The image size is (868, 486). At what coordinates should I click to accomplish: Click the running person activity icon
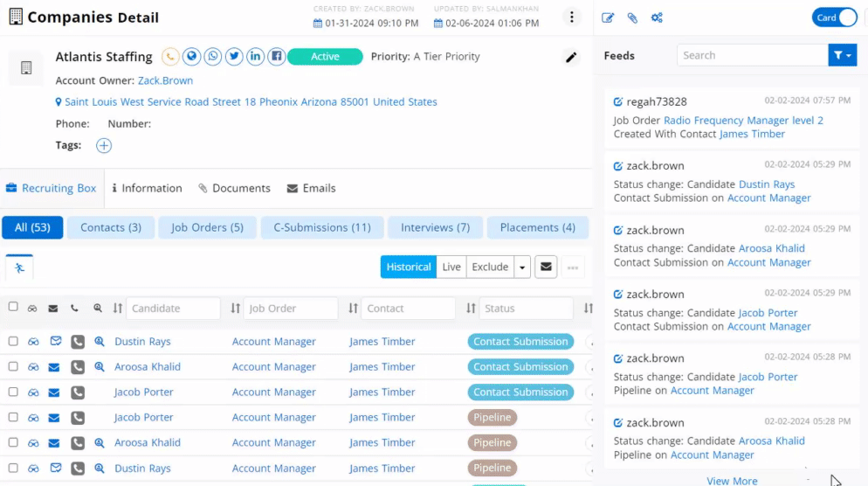point(19,268)
